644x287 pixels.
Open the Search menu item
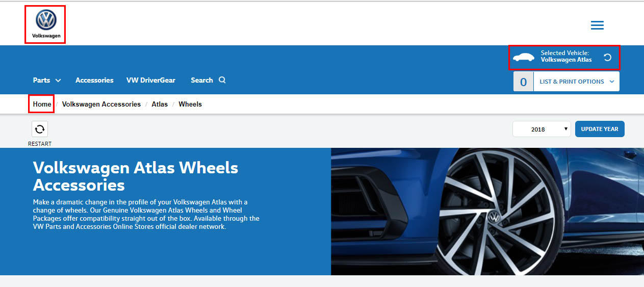click(202, 80)
